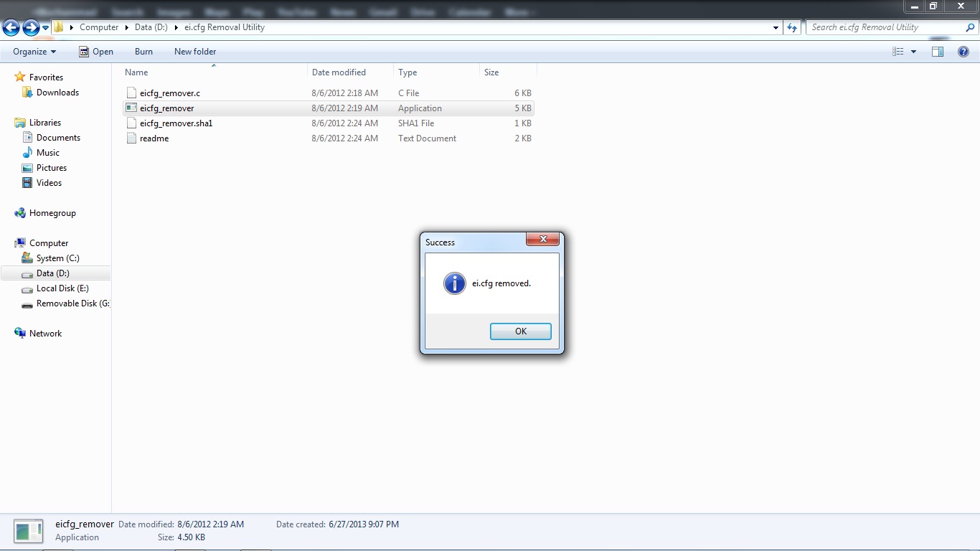
Task: Click the New folder button
Action: [194, 51]
